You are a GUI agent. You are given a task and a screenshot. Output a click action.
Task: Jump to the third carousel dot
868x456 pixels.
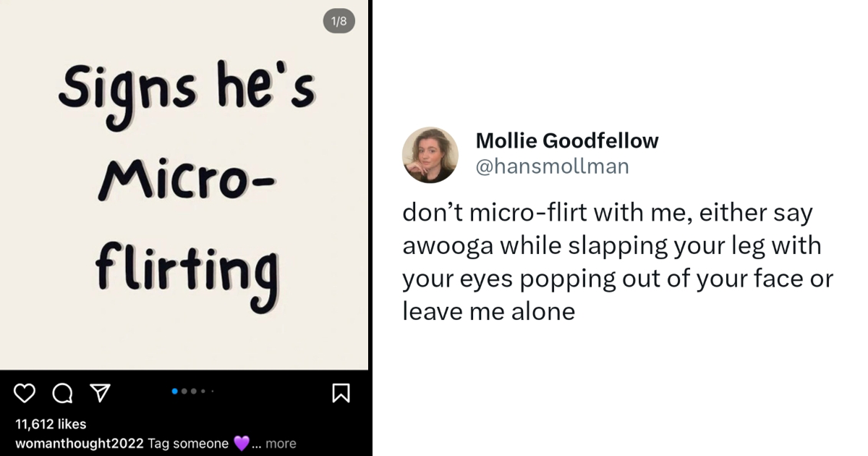(x=194, y=391)
